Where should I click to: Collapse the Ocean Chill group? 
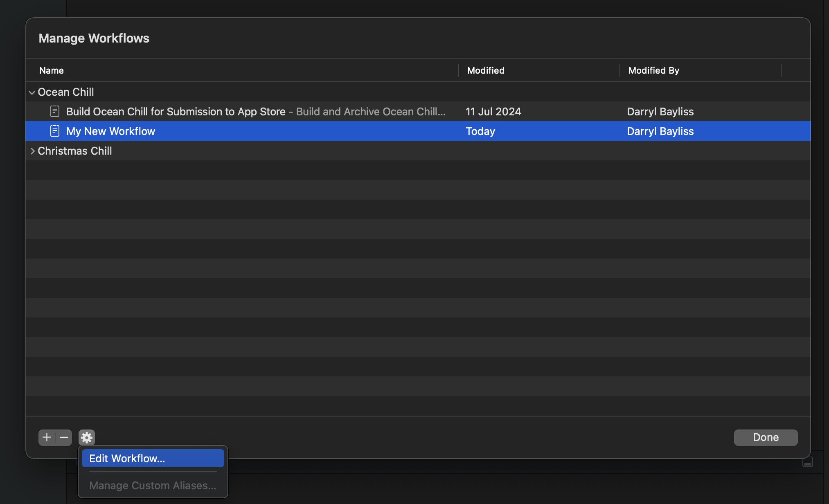click(x=32, y=92)
